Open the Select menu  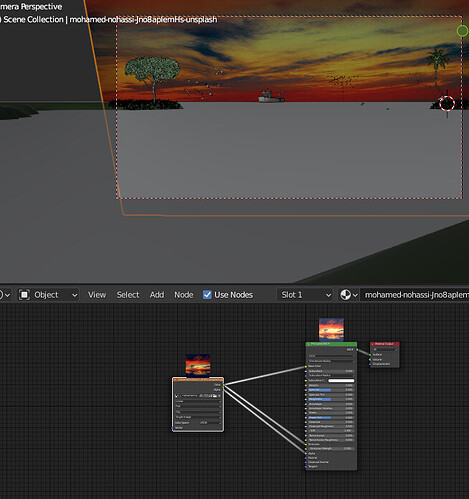(x=128, y=295)
